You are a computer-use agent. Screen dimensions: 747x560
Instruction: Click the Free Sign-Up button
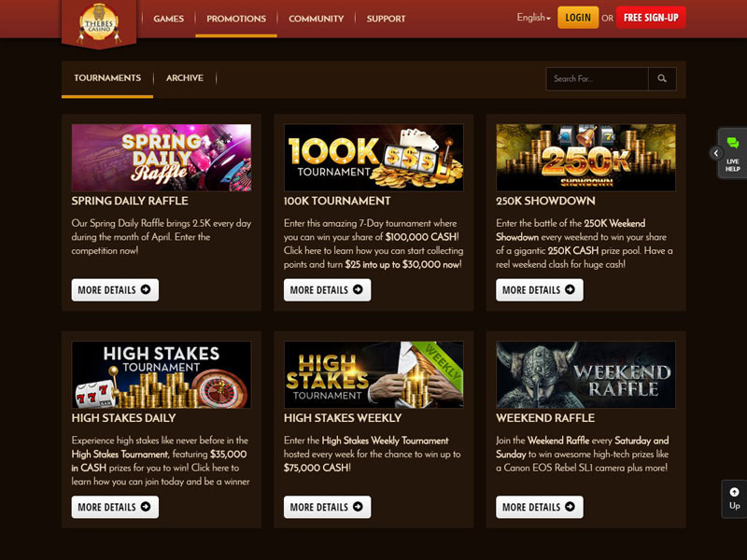tap(651, 18)
